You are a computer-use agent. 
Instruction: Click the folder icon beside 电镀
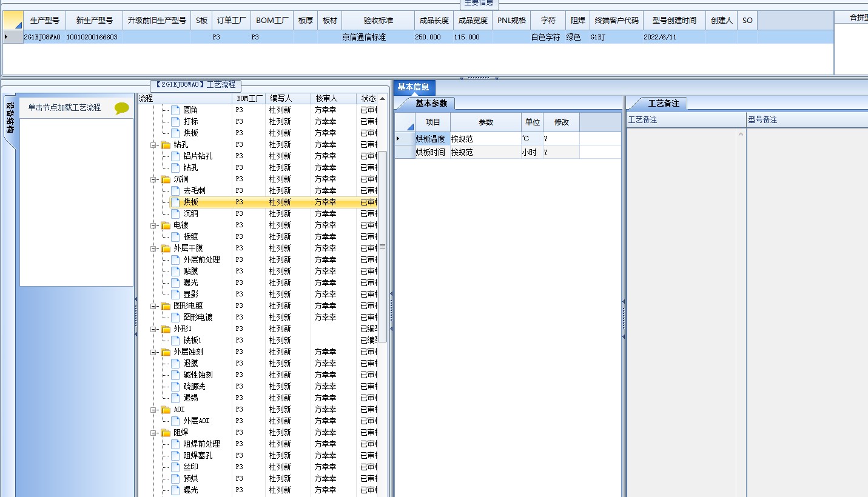click(x=166, y=225)
